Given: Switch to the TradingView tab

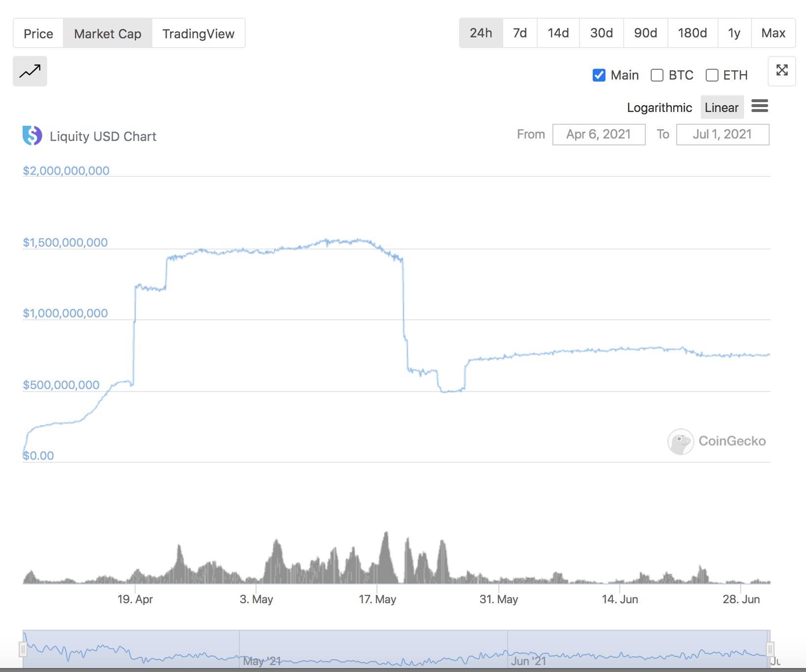Looking at the screenshot, I should [x=198, y=33].
